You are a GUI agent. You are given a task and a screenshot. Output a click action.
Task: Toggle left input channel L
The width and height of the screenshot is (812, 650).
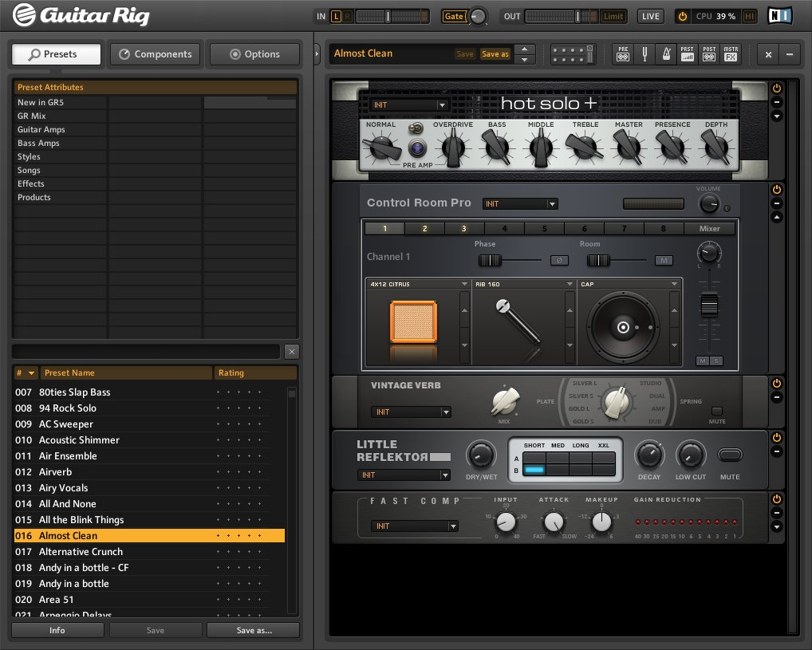336,17
